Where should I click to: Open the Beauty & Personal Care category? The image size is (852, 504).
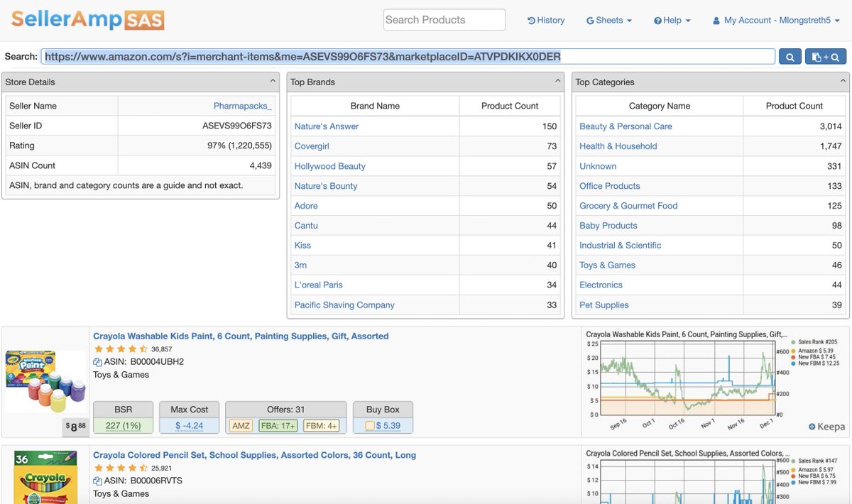pyautogui.click(x=626, y=126)
